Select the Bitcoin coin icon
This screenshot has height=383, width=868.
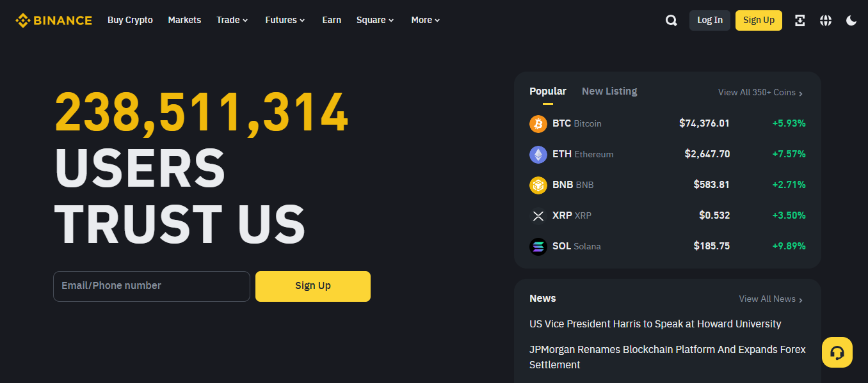click(x=538, y=123)
